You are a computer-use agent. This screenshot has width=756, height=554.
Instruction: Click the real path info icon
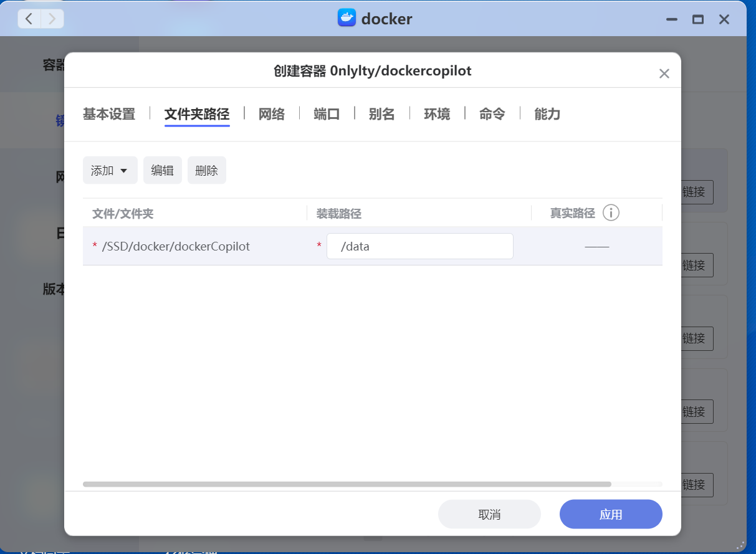point(611,213)
